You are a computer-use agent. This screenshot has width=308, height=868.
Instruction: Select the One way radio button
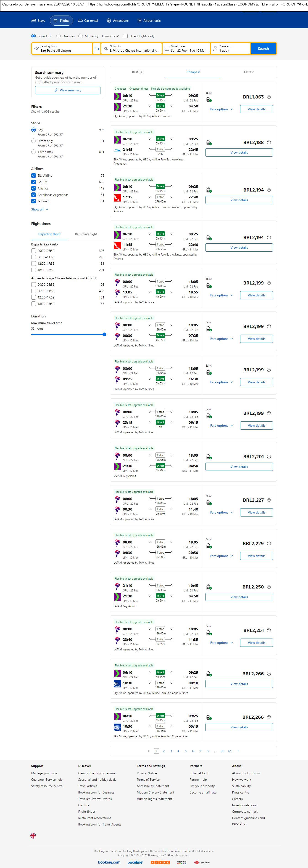[x=59, y=36]
